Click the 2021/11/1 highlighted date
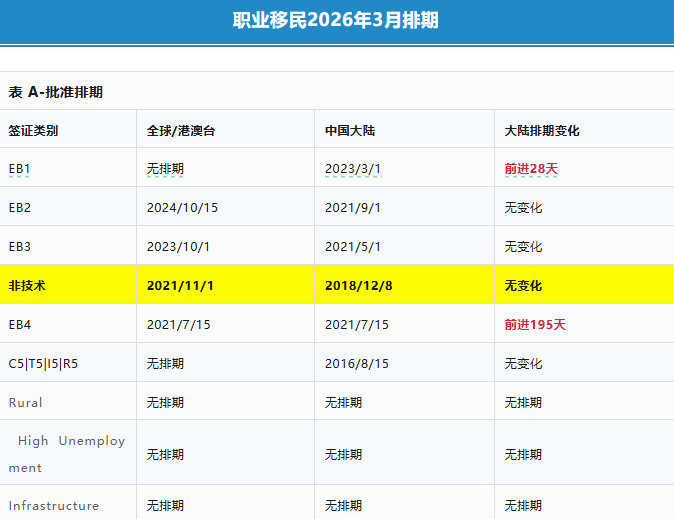The height and width of the screenshot is (519, 674). pos(180,286)
